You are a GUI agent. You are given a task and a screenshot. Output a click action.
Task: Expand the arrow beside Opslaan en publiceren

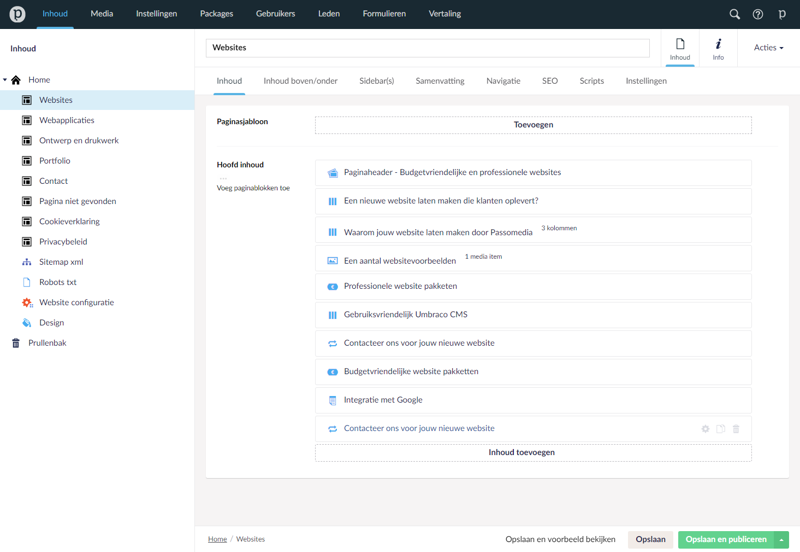782,540
